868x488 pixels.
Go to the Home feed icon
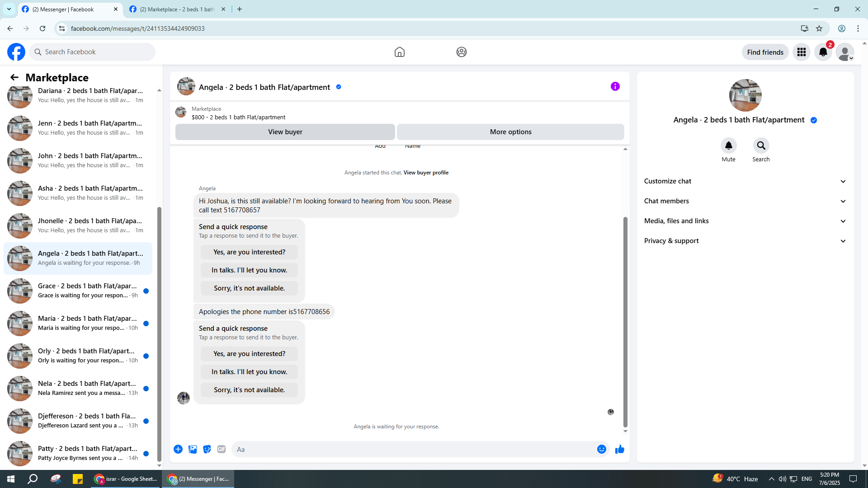(400, 52)
